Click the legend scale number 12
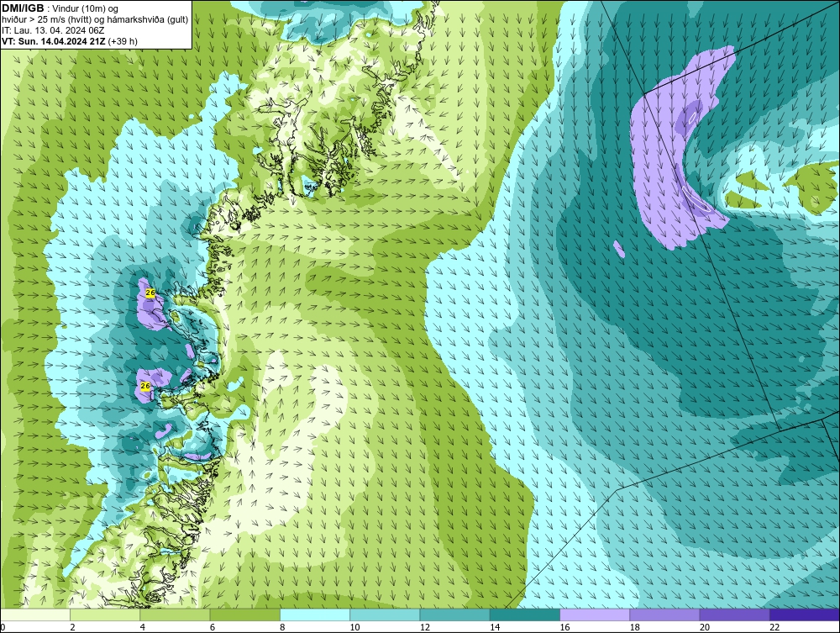 click(425, 628)
